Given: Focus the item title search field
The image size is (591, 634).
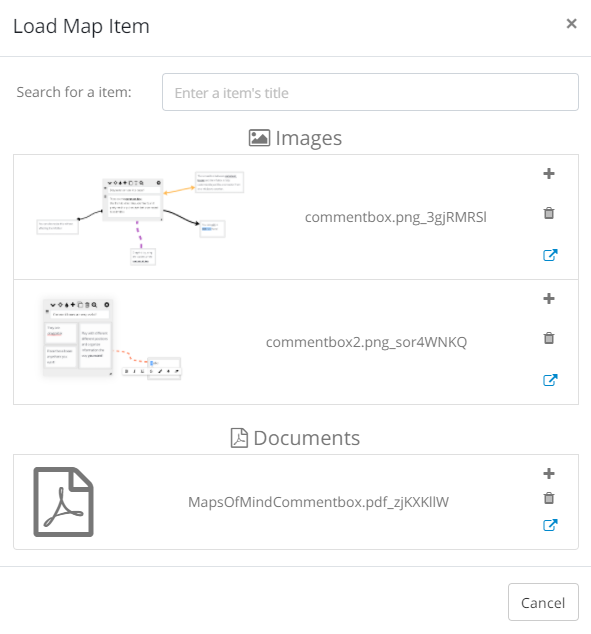Looking at the screenshot, I should coord(370,92).
